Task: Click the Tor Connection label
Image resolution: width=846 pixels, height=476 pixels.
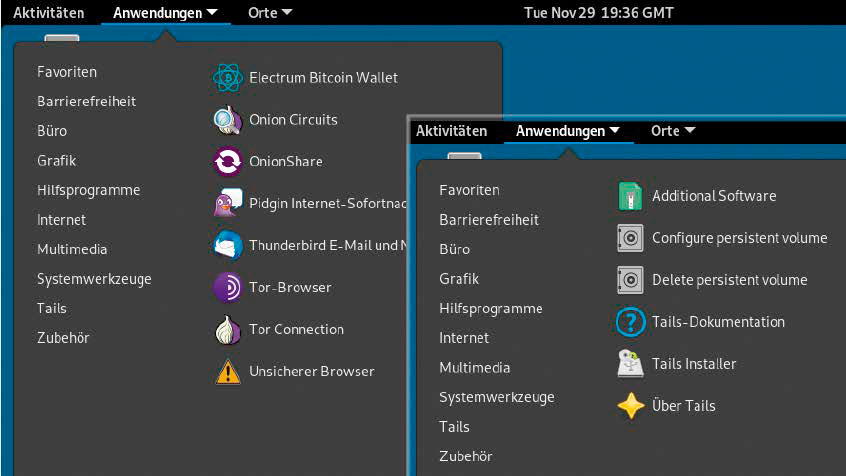Action: click(x=296, y=329)
